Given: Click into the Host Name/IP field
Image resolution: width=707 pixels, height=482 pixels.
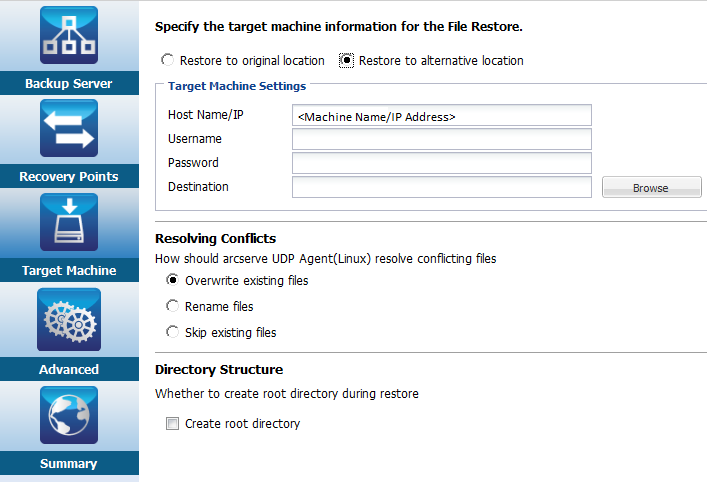Looking at the screenshot, I should click(441, 116).
